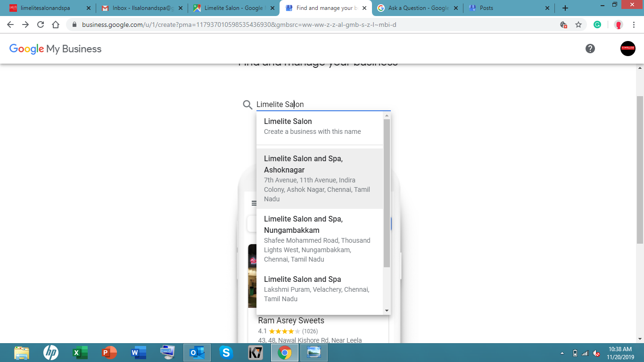Open the photo viewer taskbar icon
The image size is (644, 362).
314,353
